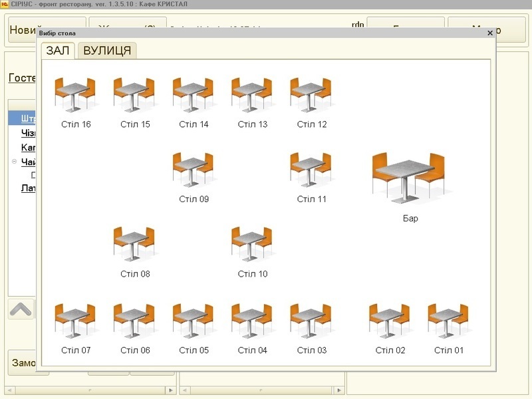Open table Стіл 12
Viewport: 532px width, 399px height.
click(311, 95)
